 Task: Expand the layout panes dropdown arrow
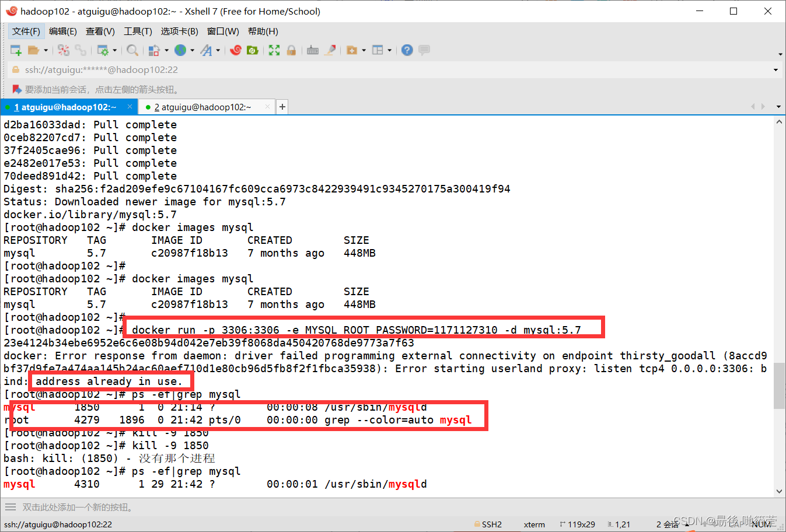[x=389, y=50]
